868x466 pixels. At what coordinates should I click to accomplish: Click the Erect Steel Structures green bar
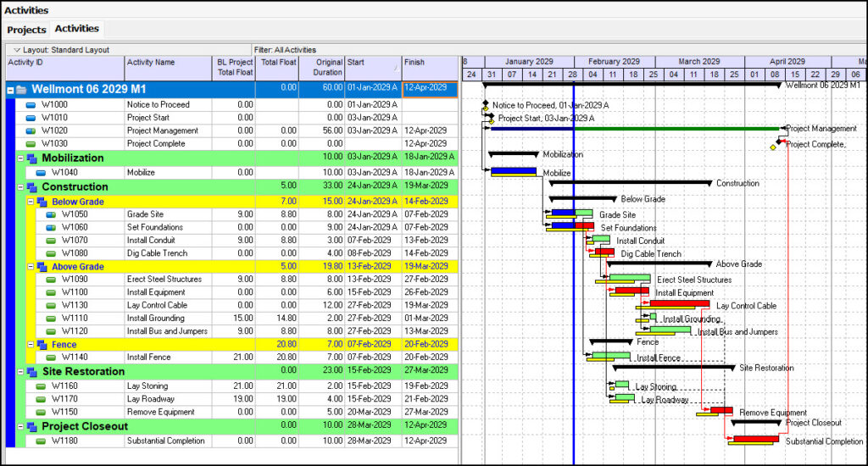(x=630, y=278)
